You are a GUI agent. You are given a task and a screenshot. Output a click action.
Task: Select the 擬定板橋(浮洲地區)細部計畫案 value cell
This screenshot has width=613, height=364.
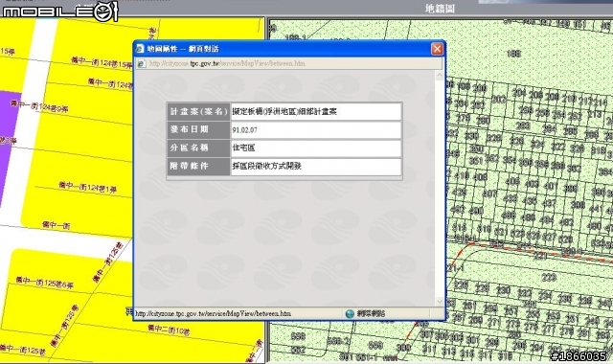[316, 111]
